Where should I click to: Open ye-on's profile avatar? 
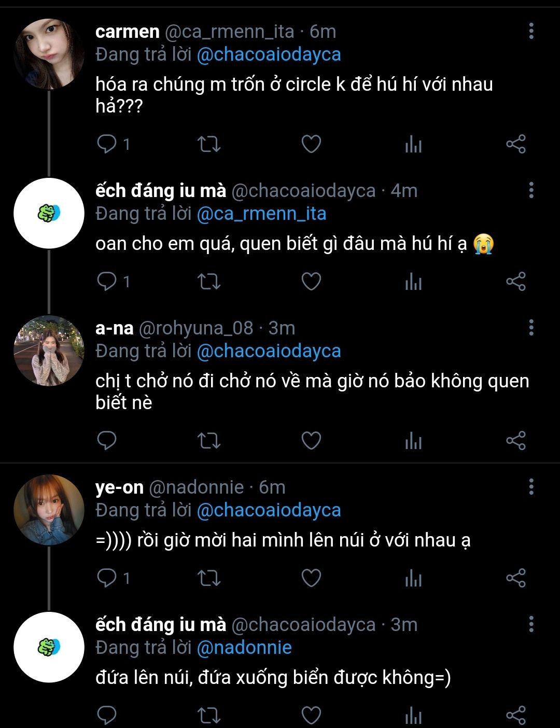(x=49, y=510)
